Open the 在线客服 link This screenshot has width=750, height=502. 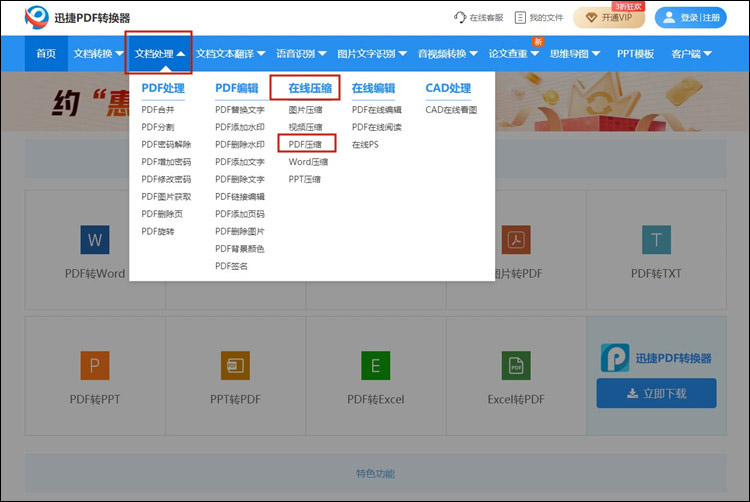479,18
